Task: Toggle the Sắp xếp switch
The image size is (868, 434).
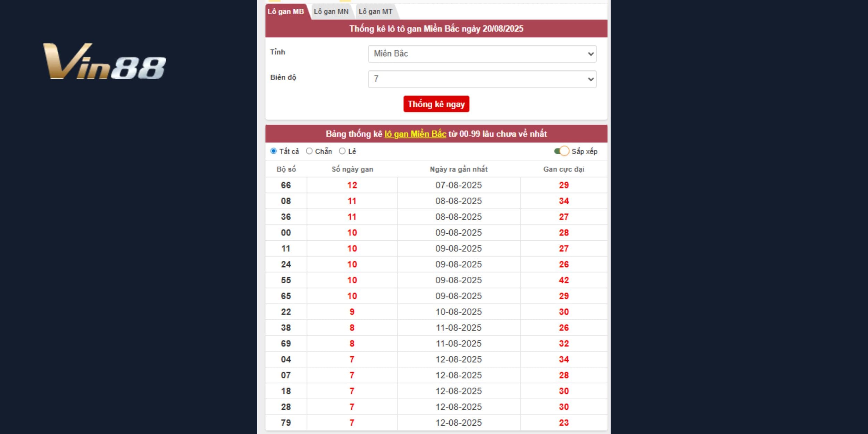Action: [561, 151]
